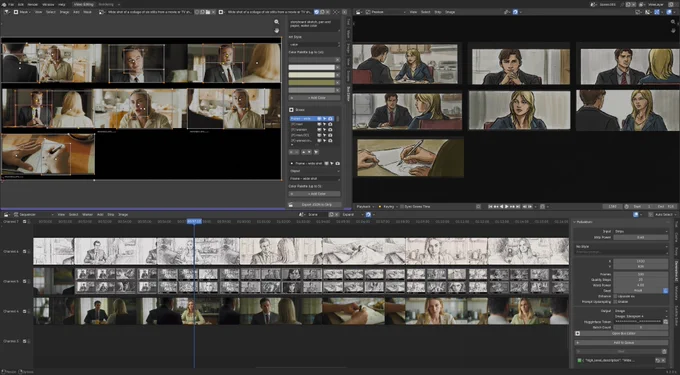
Task: Click the zoom magnifier in the mask editor
Action: tap(276, 22)
